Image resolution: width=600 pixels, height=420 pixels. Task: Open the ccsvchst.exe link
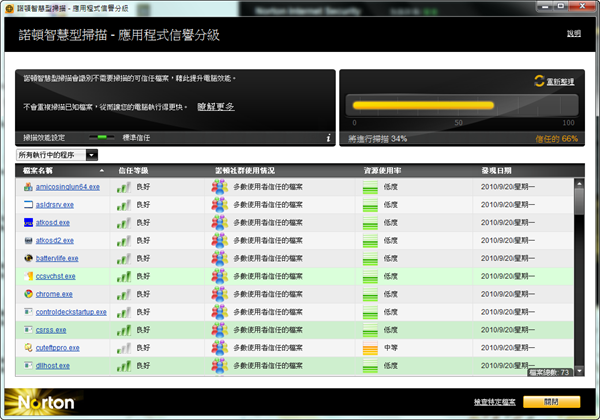55,276
